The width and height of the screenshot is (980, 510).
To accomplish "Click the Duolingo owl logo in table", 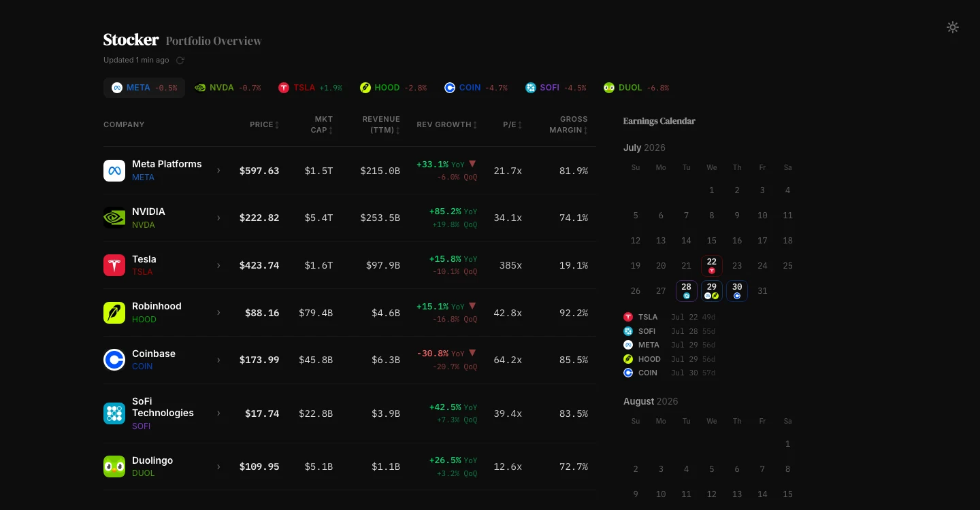I will pos(114,466).
